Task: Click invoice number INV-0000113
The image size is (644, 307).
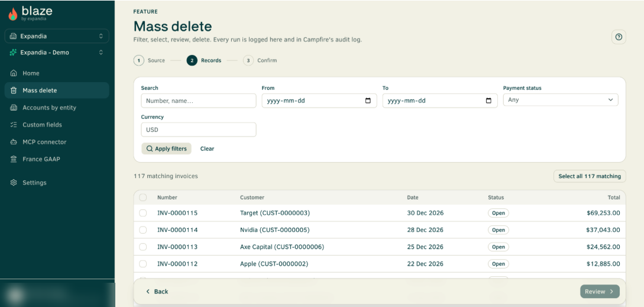Action: 177,247
